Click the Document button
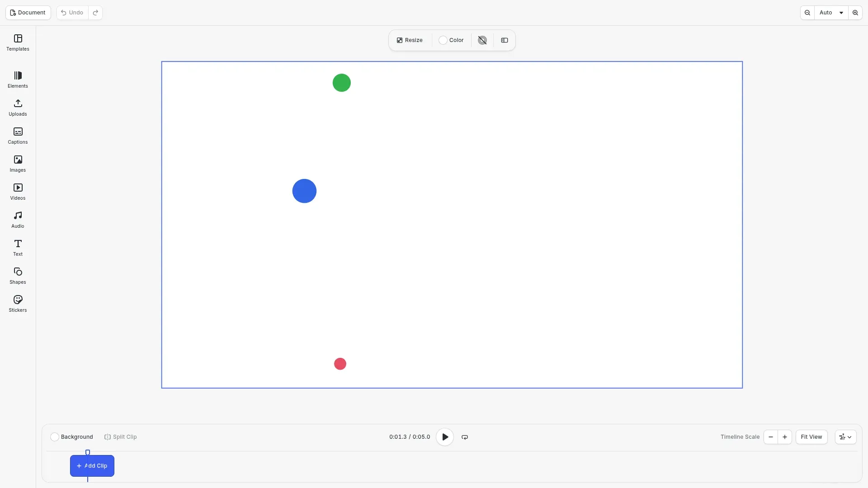The height and width of the screenshot is (488, 868). 28,13
